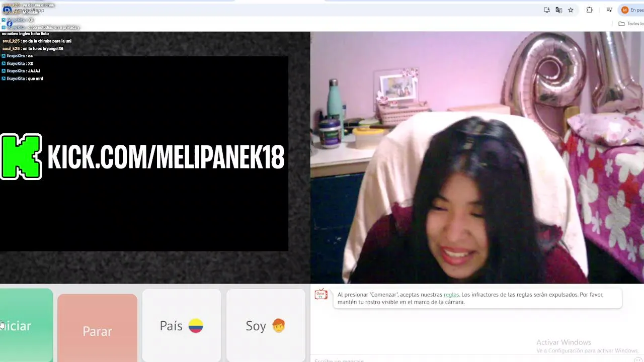Click chat line 'on ta tu ex bryangel36'
Screen dimensions: 644x362
click(x=33, y=49)
